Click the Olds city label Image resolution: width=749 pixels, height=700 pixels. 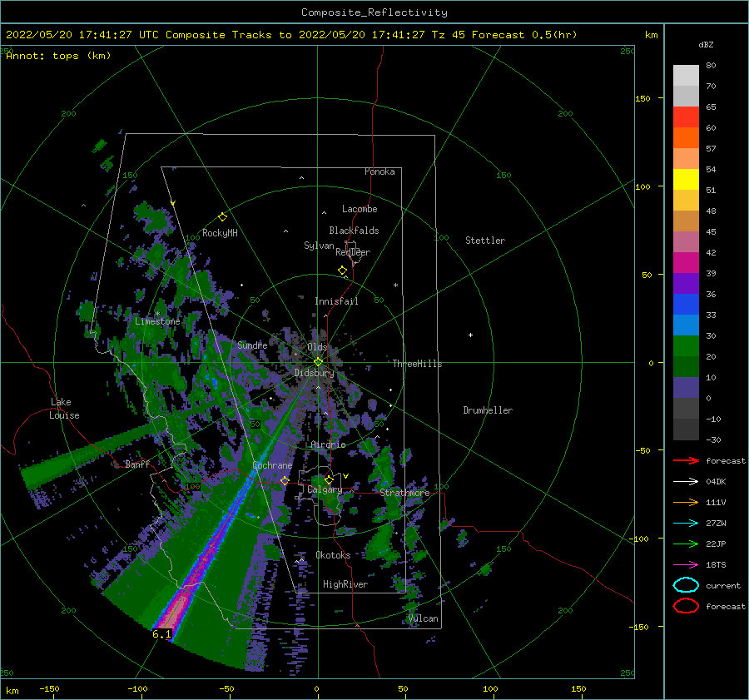pos(317,347)
